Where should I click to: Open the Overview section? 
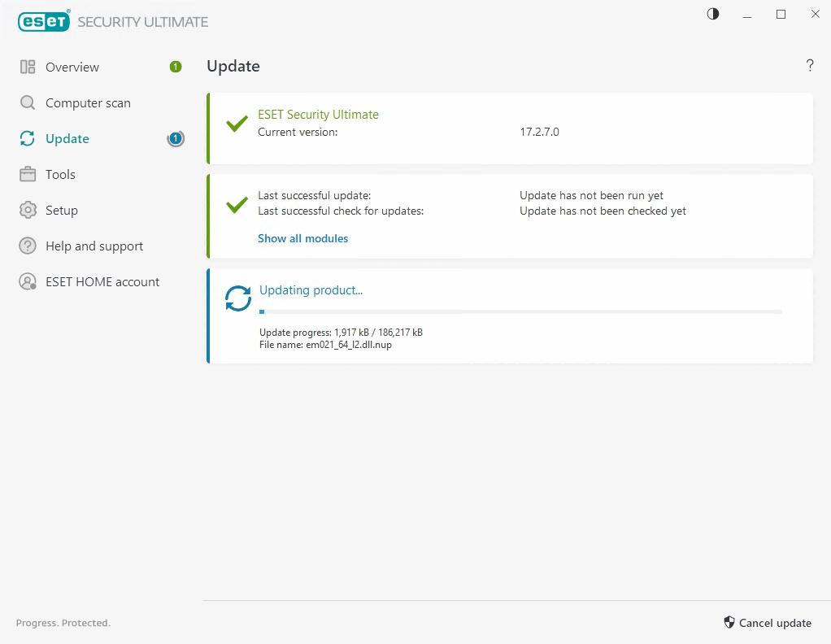(x=72, y=67)
